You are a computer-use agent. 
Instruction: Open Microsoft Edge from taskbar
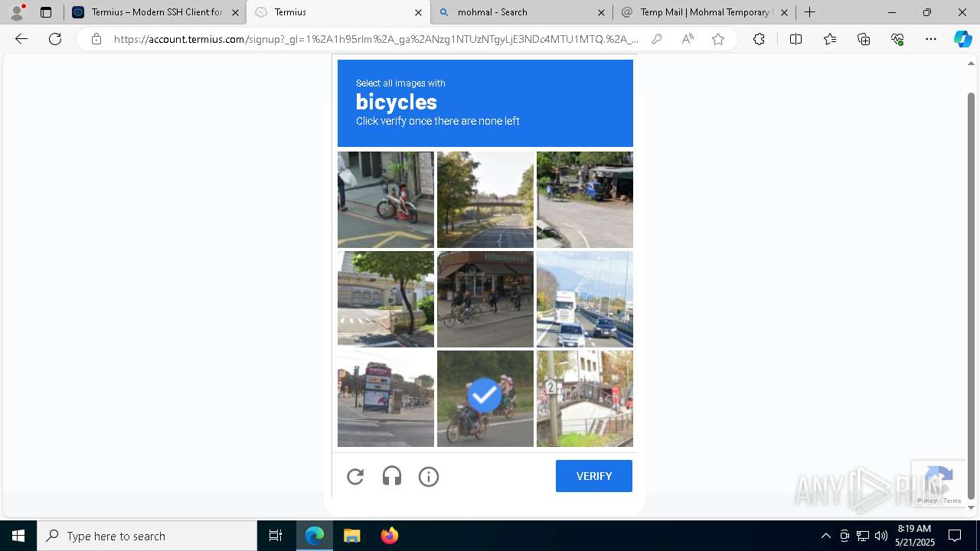pos(315,536)
